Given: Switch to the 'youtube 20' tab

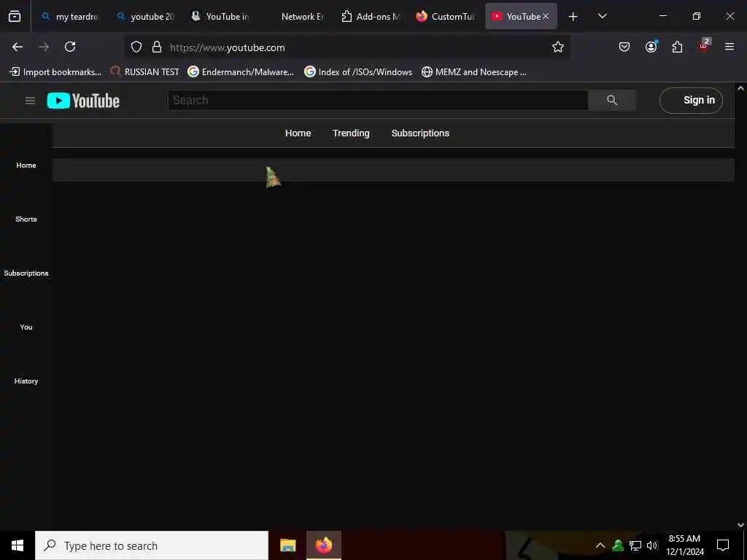Looking at the screenshot, I should [146, 16].
